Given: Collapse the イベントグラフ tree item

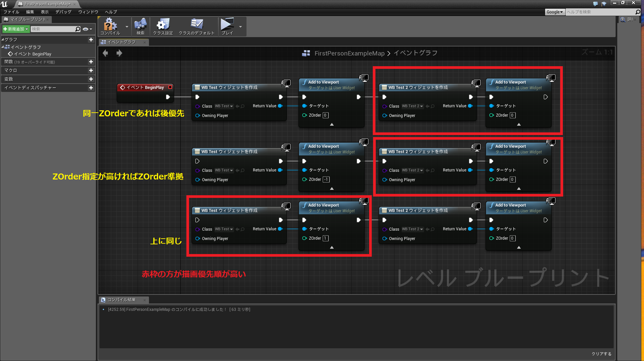Looking at the screenshot, I should (x=3, y=47).
